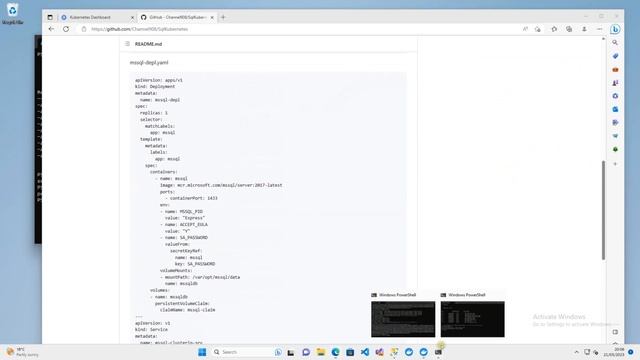
Task: Open the Shopping tag icon in Edge sidebar
Action: (615, 56)
